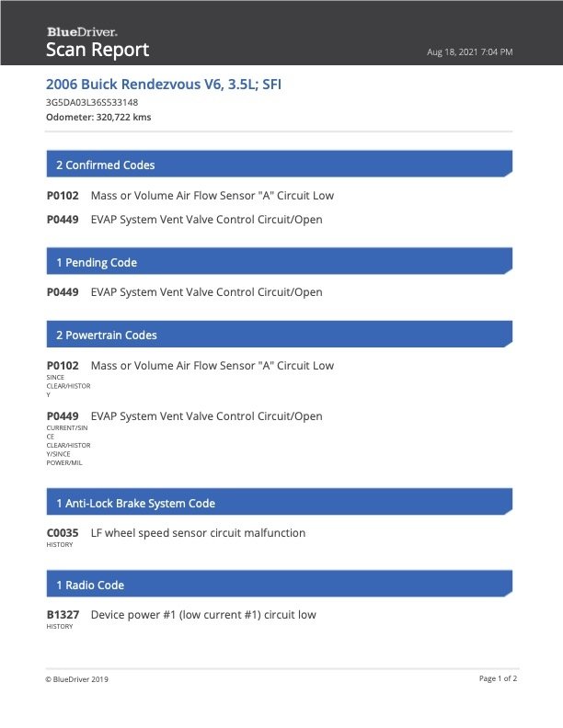Click the Scan Report title

point(97,50)
